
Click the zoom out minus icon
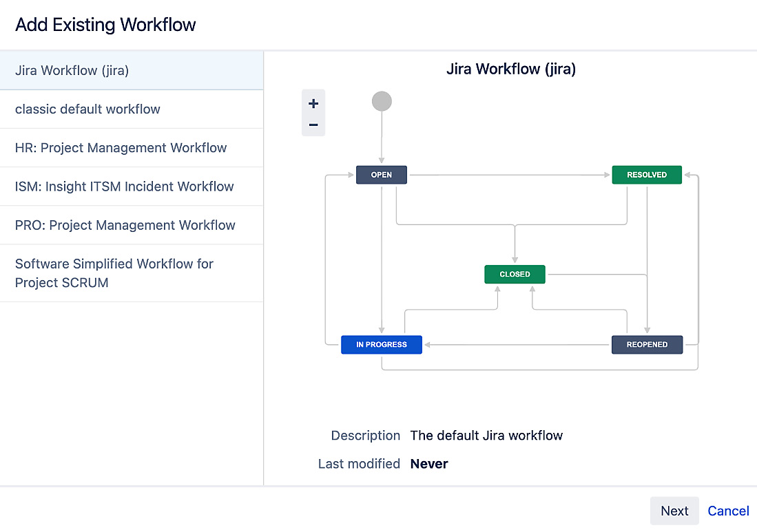[313, 125]
